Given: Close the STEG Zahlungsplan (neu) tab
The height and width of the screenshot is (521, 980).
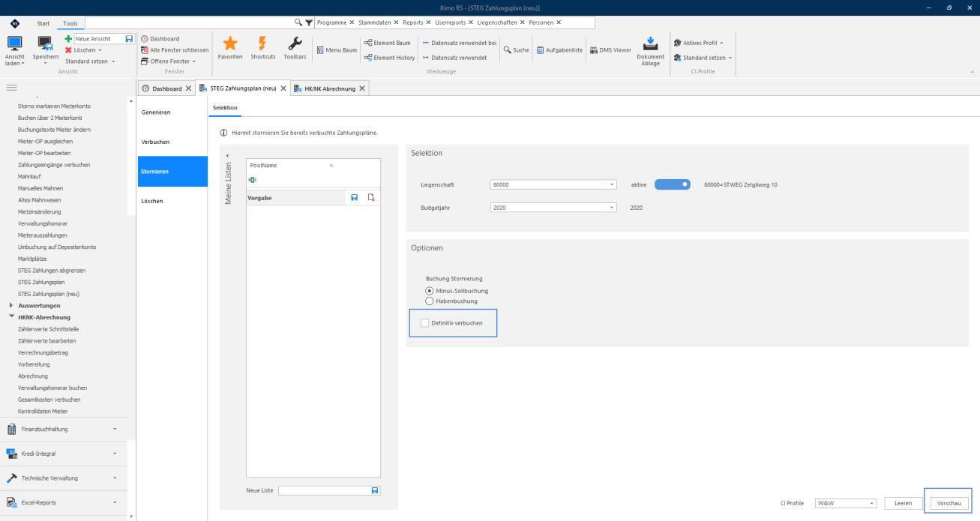Looking at the screenshot, I should (283, 88).
